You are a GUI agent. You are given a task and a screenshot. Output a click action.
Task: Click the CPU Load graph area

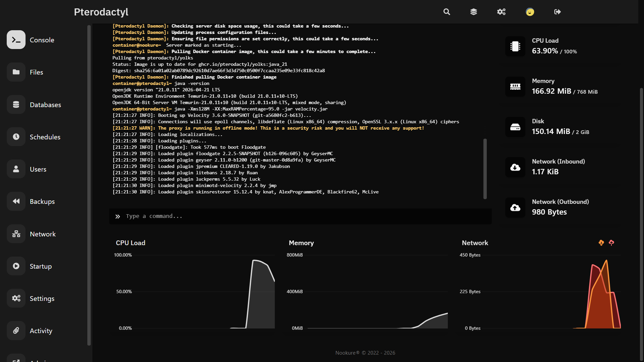pyautogui.click(x=205, y=291)
